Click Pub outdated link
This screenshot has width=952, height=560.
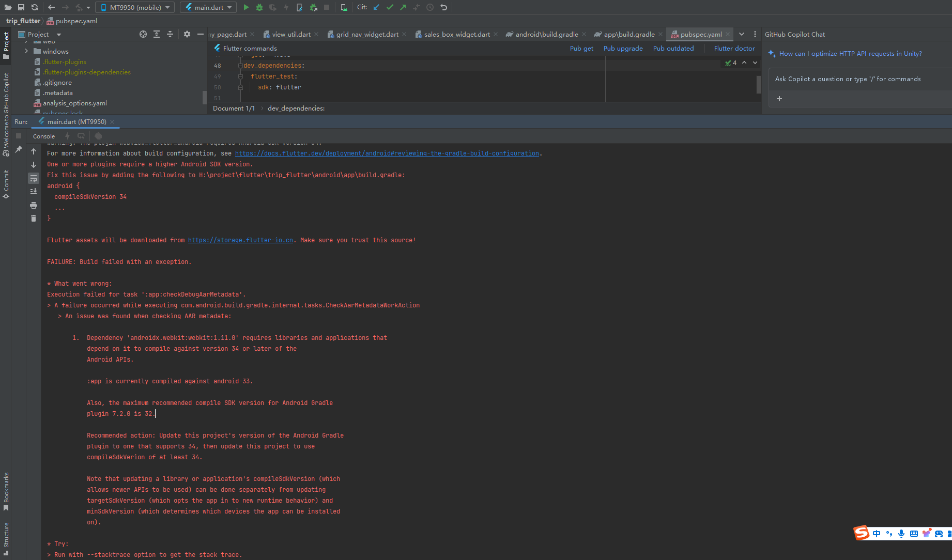click(x=673, y=48)
